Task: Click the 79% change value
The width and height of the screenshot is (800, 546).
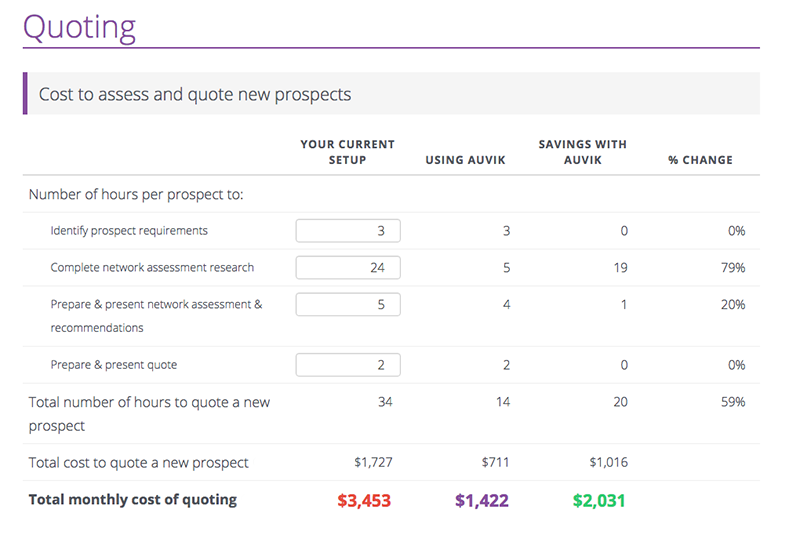Action: 733,267
